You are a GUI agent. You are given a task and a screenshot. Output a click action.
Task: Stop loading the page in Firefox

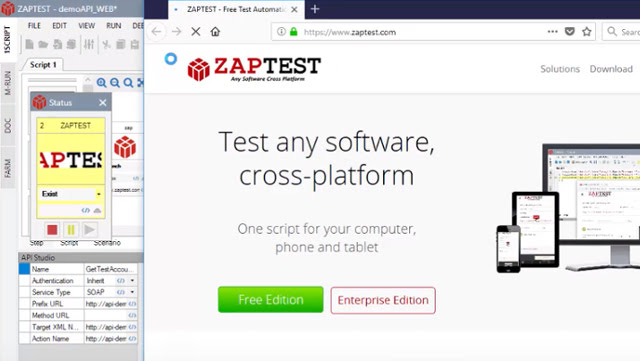pos(196,31)
